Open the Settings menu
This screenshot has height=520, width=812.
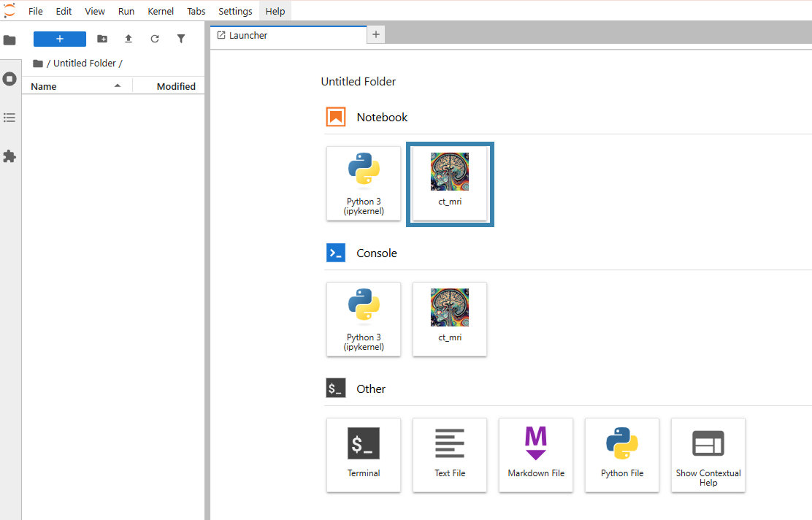pyautogui.click(x=235, y=11)
